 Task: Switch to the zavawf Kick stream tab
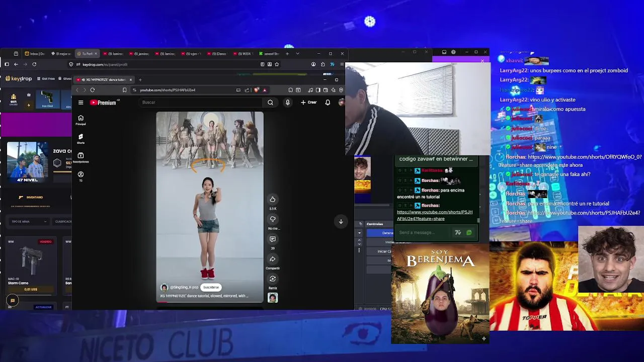pos(270,54)
